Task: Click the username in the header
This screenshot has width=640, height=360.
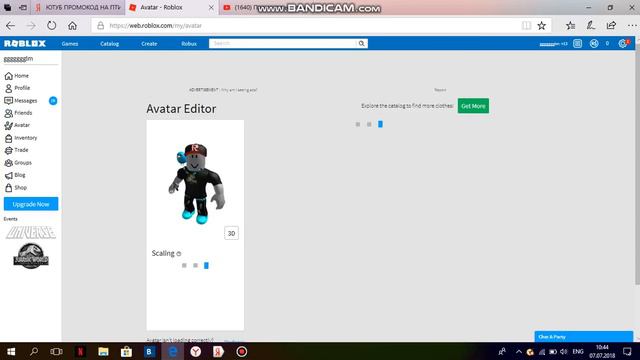Action: (x=553, y=44)
